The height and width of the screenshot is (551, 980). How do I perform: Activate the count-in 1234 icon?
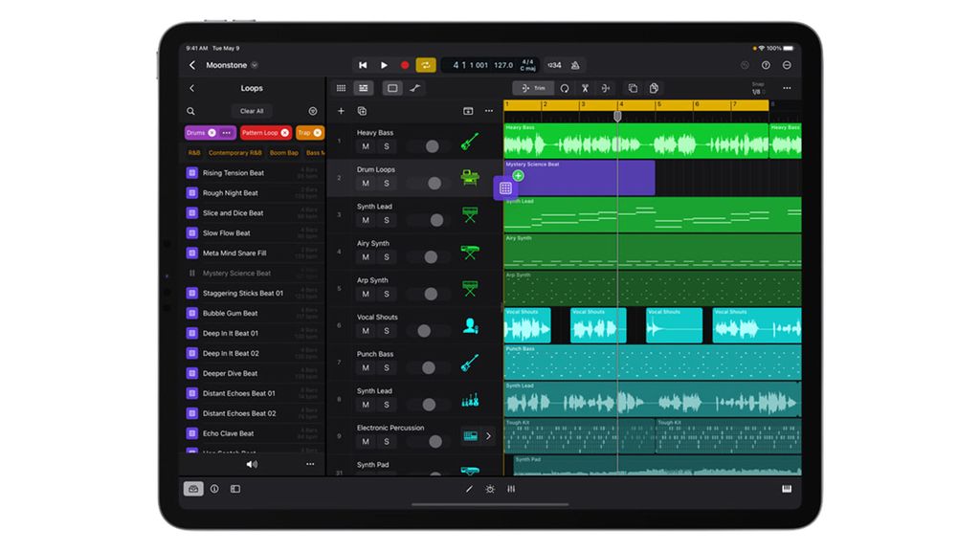coord(552,65)
